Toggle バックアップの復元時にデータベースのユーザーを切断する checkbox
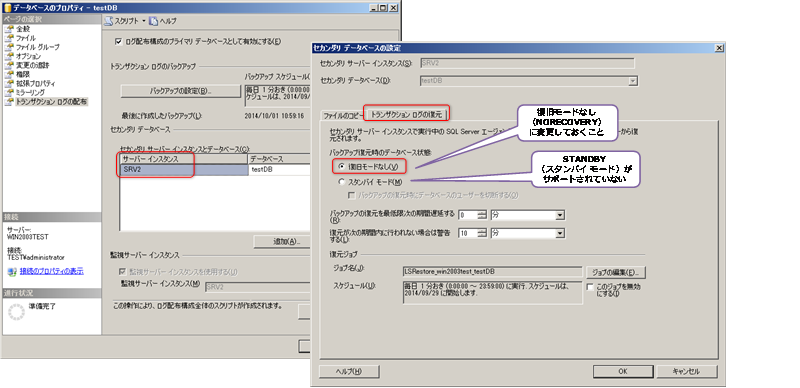The height and width of the screenshot is (388, 800). coord(352,195)
